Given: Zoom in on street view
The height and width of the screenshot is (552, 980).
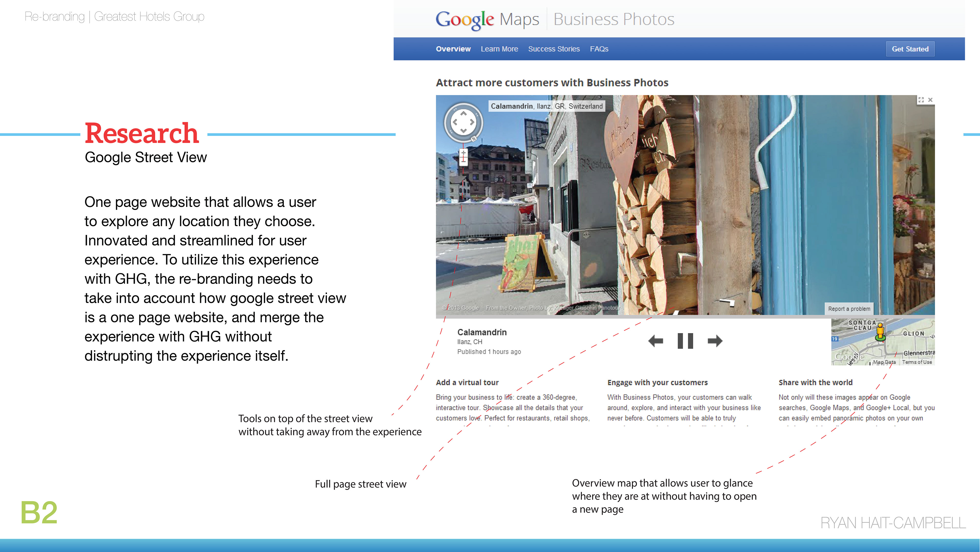Looking at the screenshot, I should pos(463,153).
